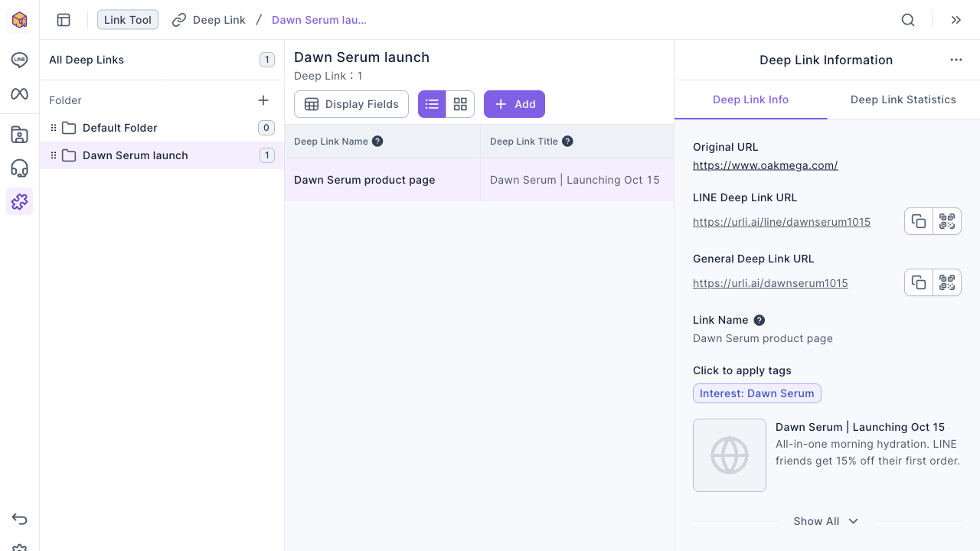
Task: Collapse the right panel with double chevron
Action: coord(956,20)
